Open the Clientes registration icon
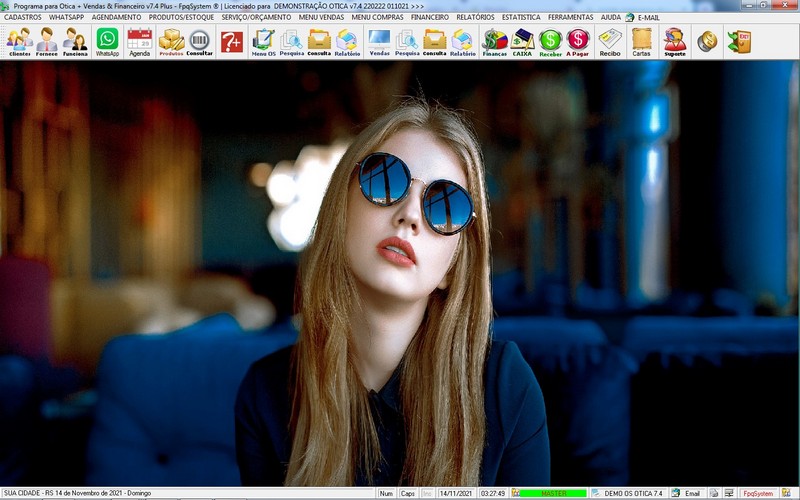 tap(19, 41)
